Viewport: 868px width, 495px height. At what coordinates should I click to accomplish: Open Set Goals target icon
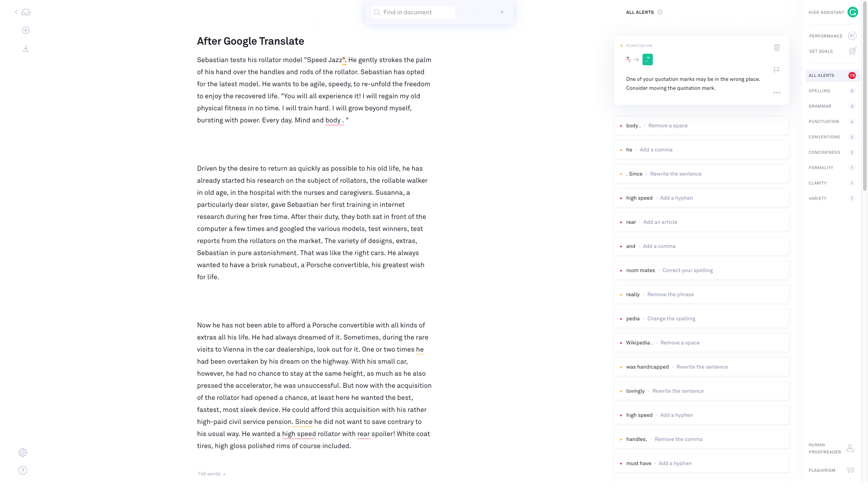tap(852, 51)
